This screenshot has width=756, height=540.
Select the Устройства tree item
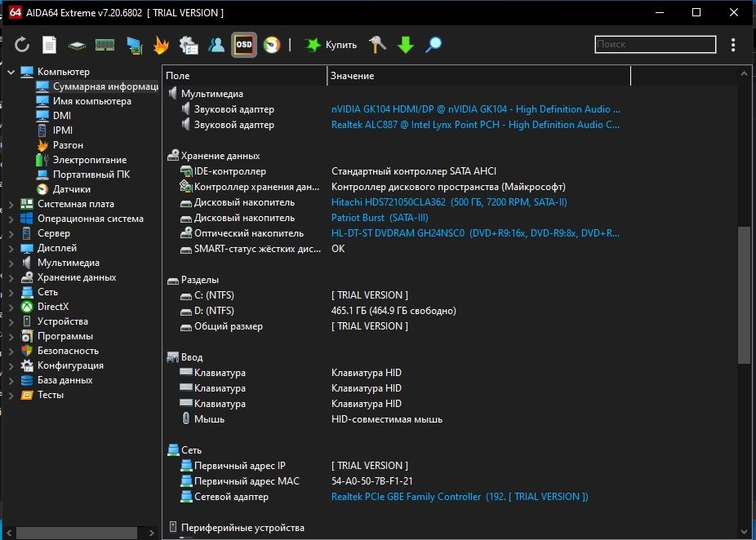click(x=55, y=321)
